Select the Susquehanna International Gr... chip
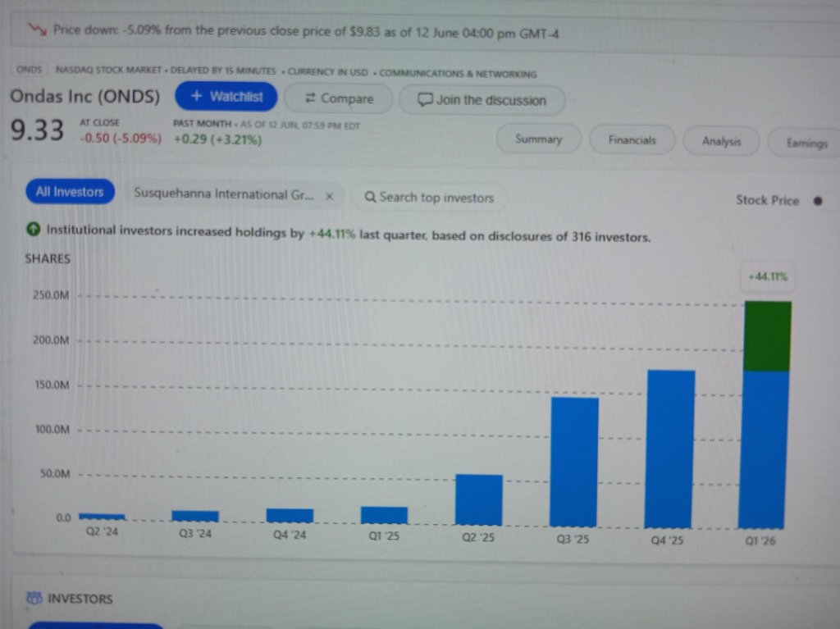Image resolution: width=840 pixels, height=629 pixels. (x=224, y=194)
